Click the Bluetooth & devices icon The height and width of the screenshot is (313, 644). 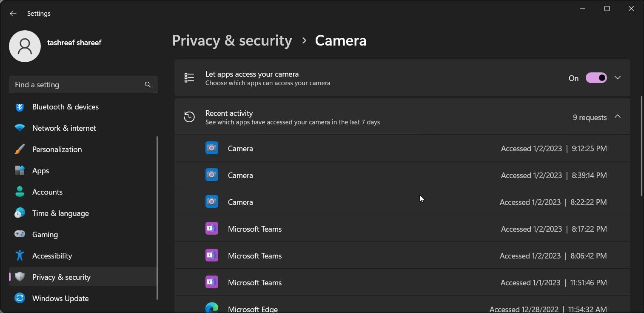point(20,107)
